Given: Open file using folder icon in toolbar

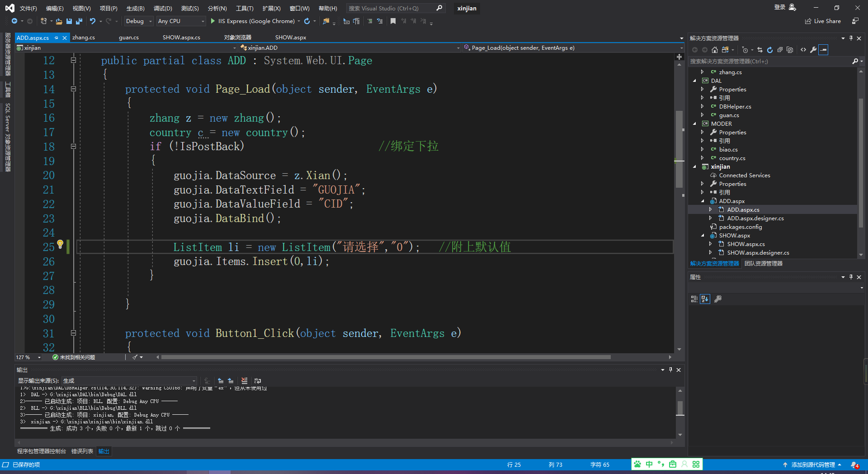Looking at the screenshot, I should pos(59,21).
